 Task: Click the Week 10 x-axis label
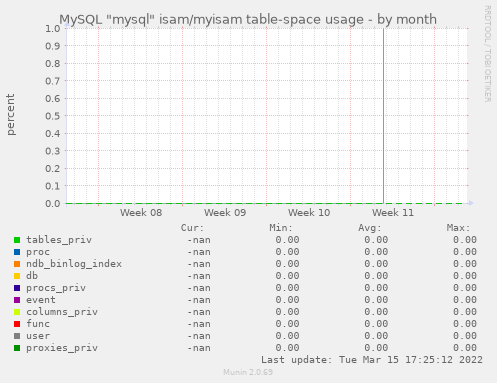coord(309,213)
